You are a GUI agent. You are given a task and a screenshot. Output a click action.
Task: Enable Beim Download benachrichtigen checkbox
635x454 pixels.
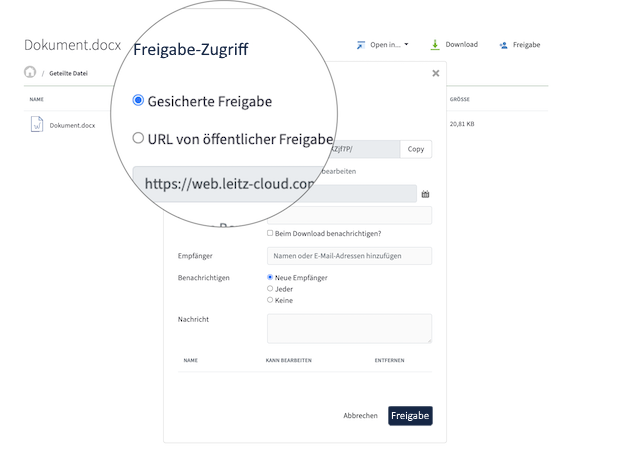(x=270, y=233)
